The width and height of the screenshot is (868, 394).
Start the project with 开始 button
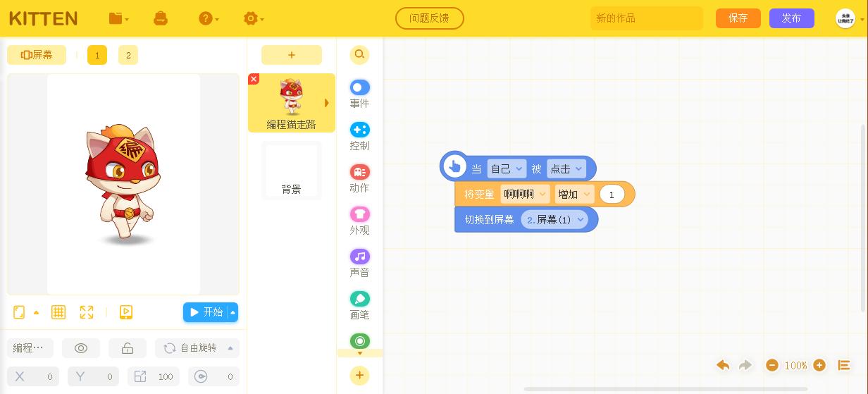point(206,312)
